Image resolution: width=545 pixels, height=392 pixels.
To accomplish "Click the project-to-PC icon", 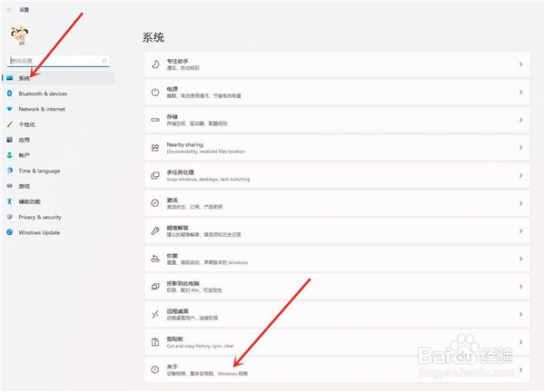I will point(155,287).
